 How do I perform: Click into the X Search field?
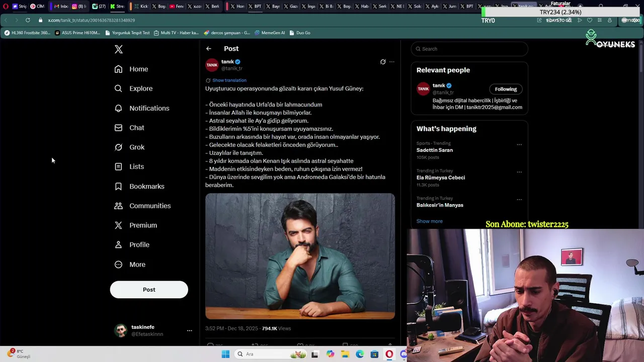[469, 49]
